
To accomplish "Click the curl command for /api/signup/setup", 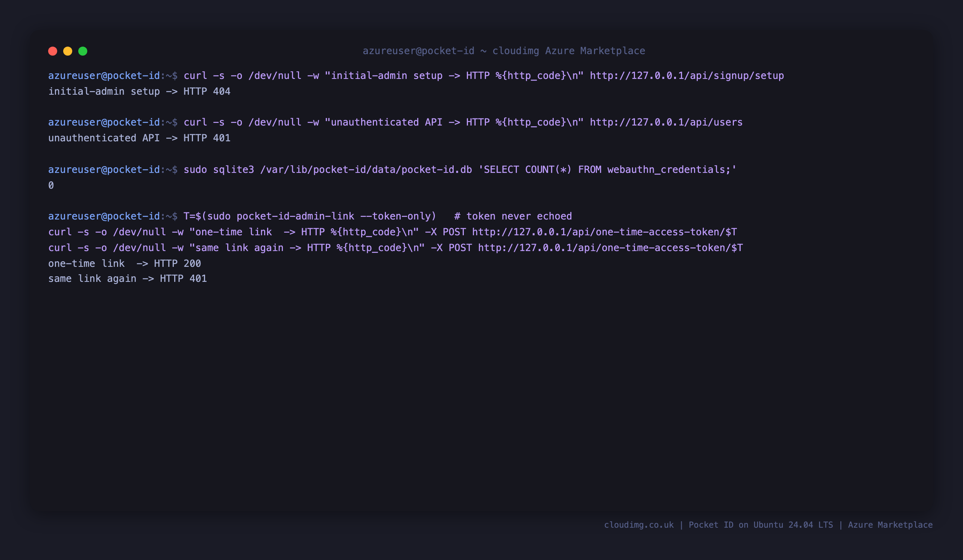I will [484, 76].
